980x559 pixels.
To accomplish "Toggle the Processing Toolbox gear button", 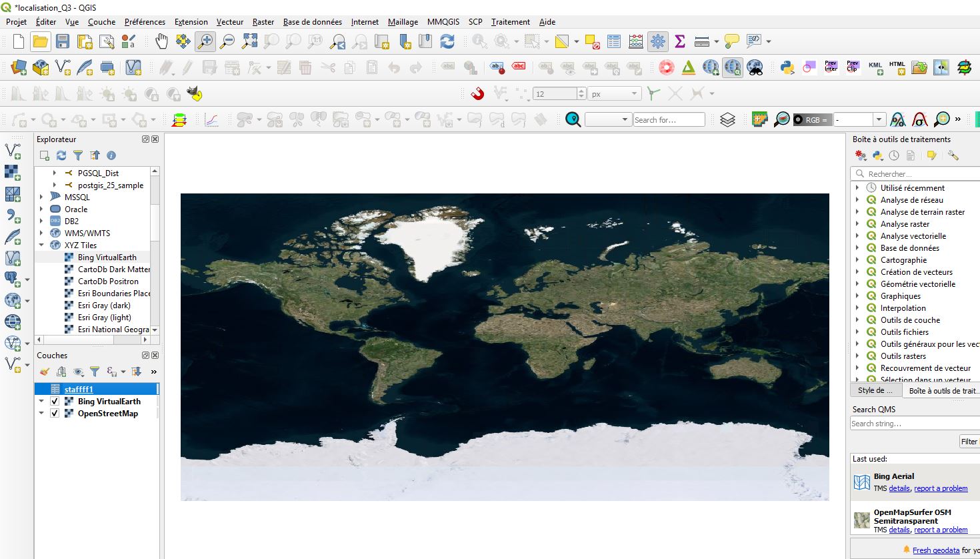I will pos(659,41).
